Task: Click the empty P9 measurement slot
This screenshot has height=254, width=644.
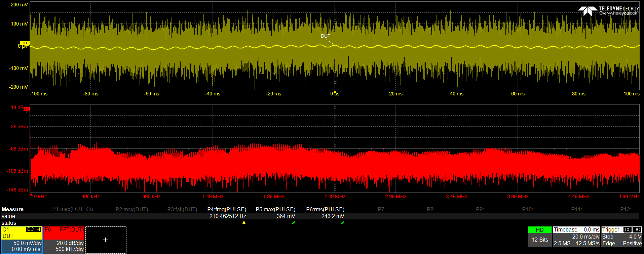Action: [x=484, y=209]
